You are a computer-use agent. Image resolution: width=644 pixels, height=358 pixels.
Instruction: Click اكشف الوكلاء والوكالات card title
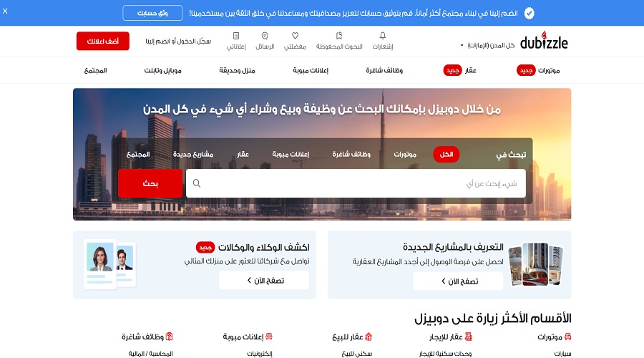263,247
